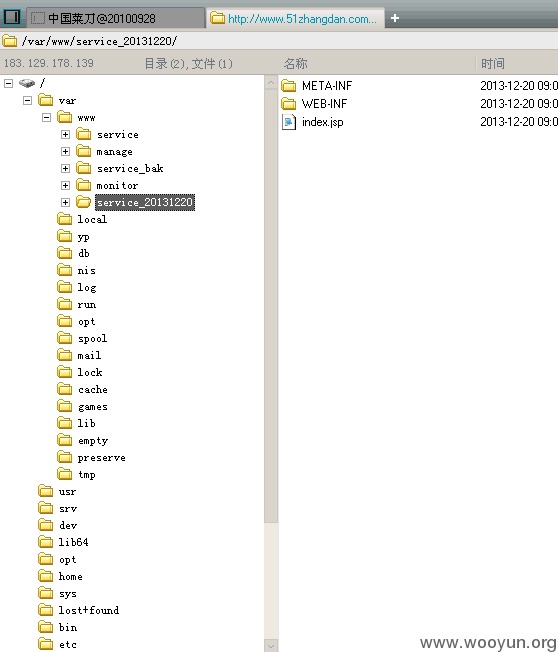
Task: Click the manage folder icon
Action: 84,151
